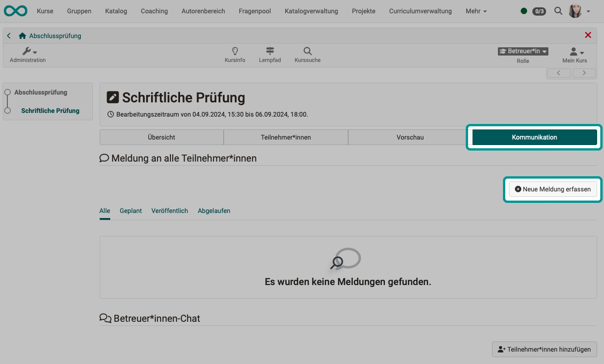
Task: Go back with the left chevron in breadcrumb
Action: tap(9, 36)
